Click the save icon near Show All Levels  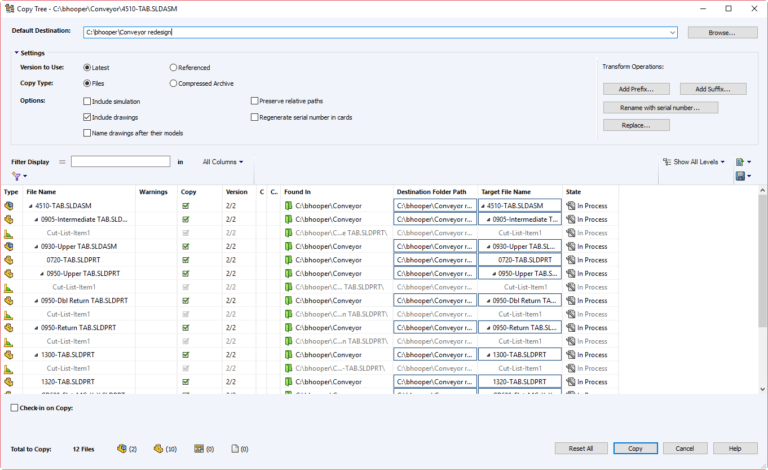click(740, 176)
